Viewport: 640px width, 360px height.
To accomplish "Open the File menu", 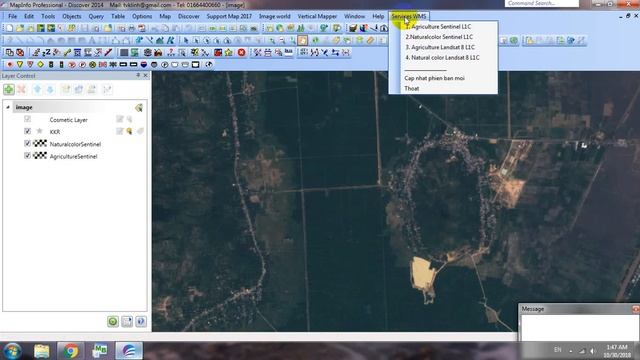I will (13, 16).
